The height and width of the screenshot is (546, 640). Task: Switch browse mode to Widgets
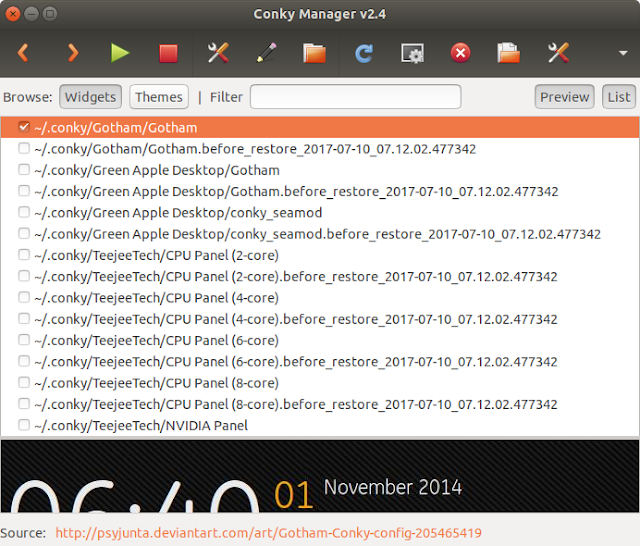pyautogui.click(x=90, y=97)
